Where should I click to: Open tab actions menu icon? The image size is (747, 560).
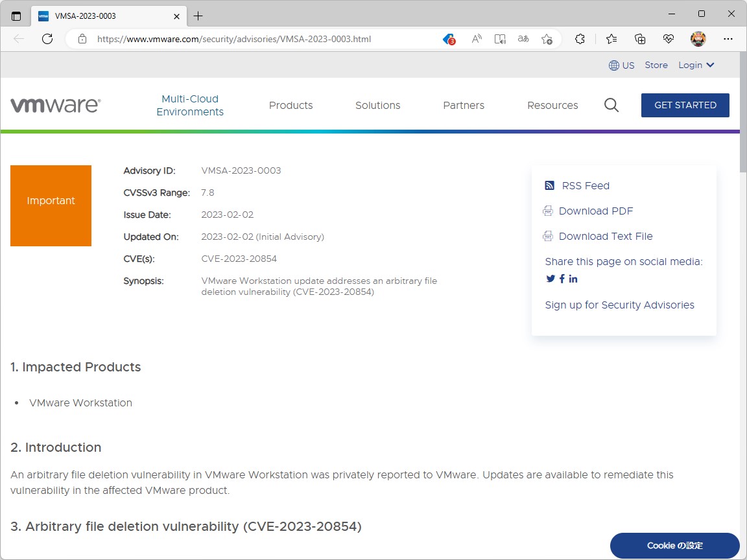pos(16,16)
